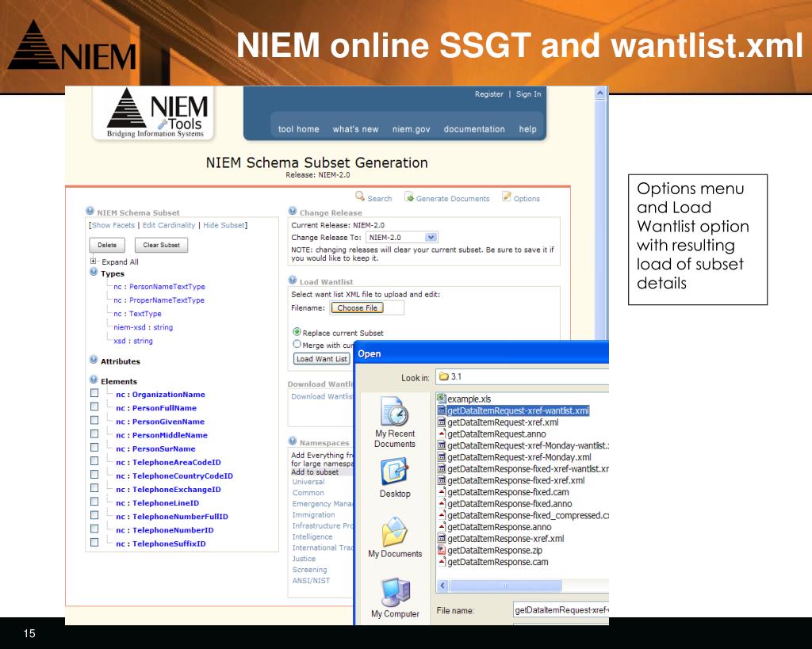Check the nc:PersonGivenName checkbox
The image size is (812, 649).
point(94,420)
